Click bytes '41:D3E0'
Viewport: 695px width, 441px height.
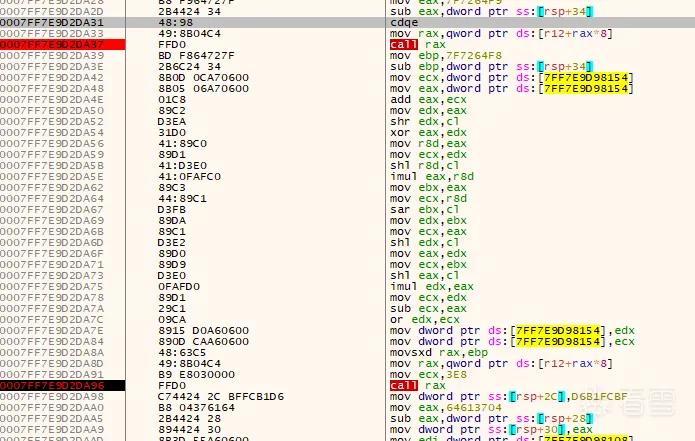click(x=182, y=165)
